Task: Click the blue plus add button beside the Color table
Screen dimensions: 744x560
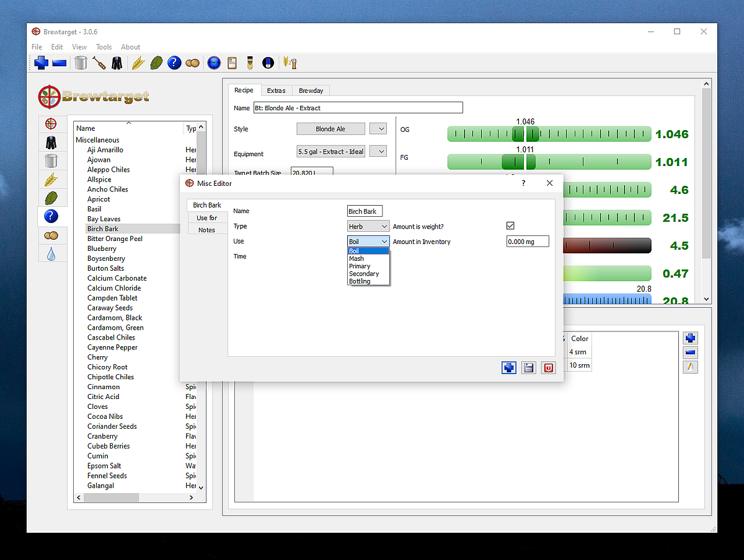Action: (x=691, y=338)
